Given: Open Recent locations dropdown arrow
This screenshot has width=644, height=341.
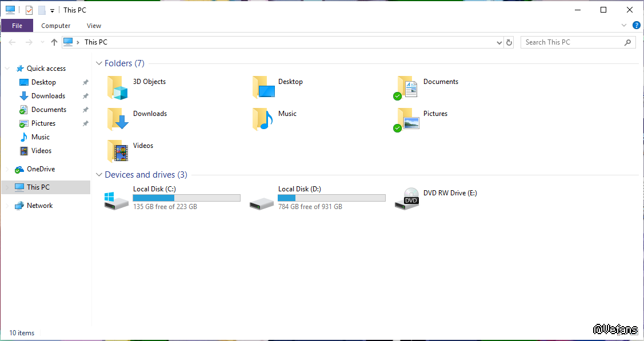Looking at the screenshot, I should 42,42.
